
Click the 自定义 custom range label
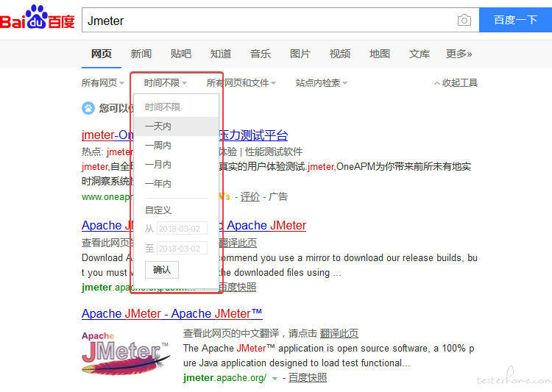click(x=158, y=210)
